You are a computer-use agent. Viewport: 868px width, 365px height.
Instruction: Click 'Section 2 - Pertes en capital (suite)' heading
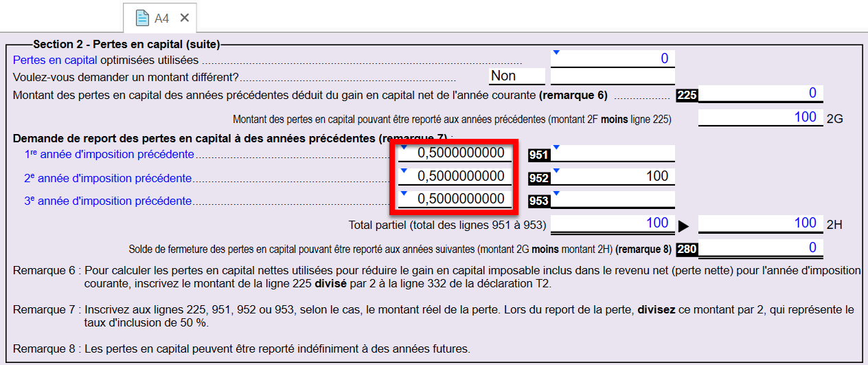[x=126, y=45]
